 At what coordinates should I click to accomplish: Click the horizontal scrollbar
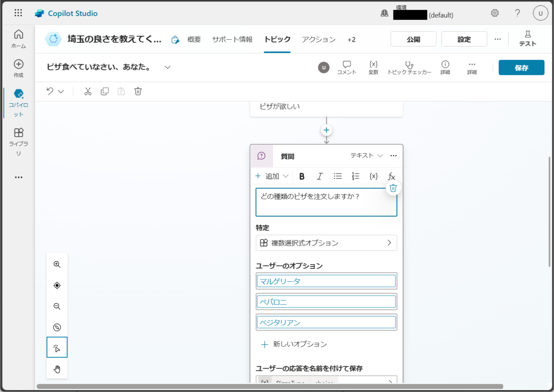[270, 386]
